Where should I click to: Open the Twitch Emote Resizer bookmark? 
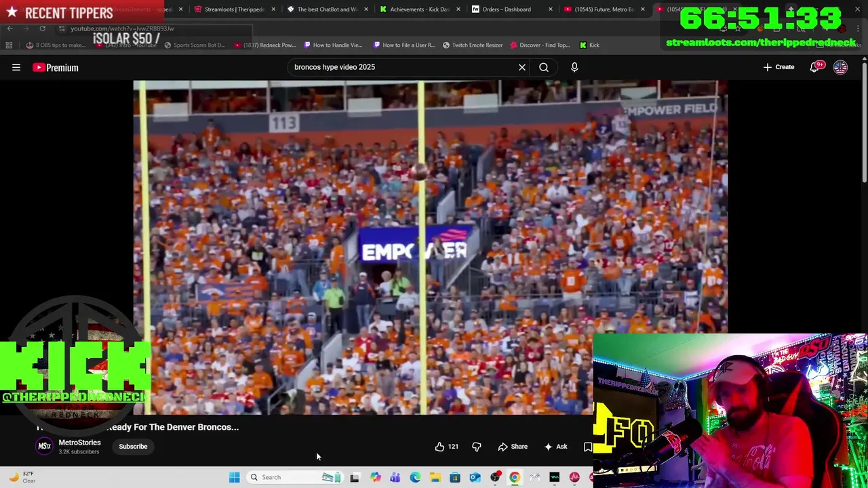[473, 45]
